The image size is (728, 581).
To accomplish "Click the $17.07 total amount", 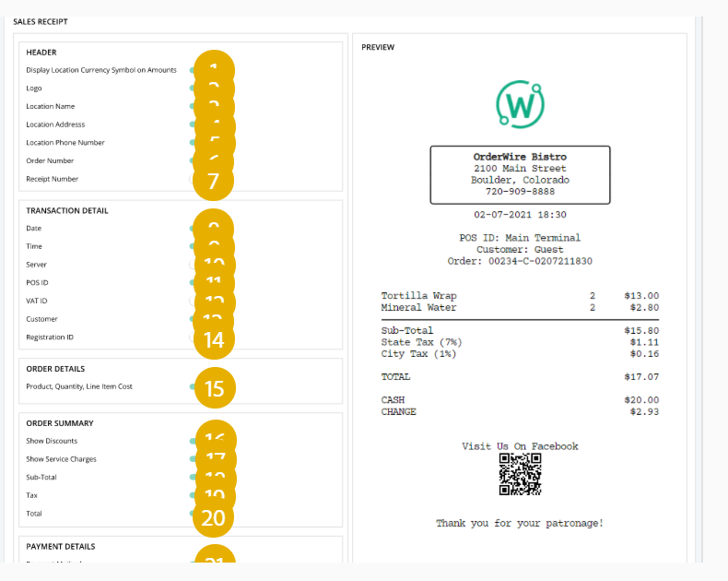I will 641,377.
